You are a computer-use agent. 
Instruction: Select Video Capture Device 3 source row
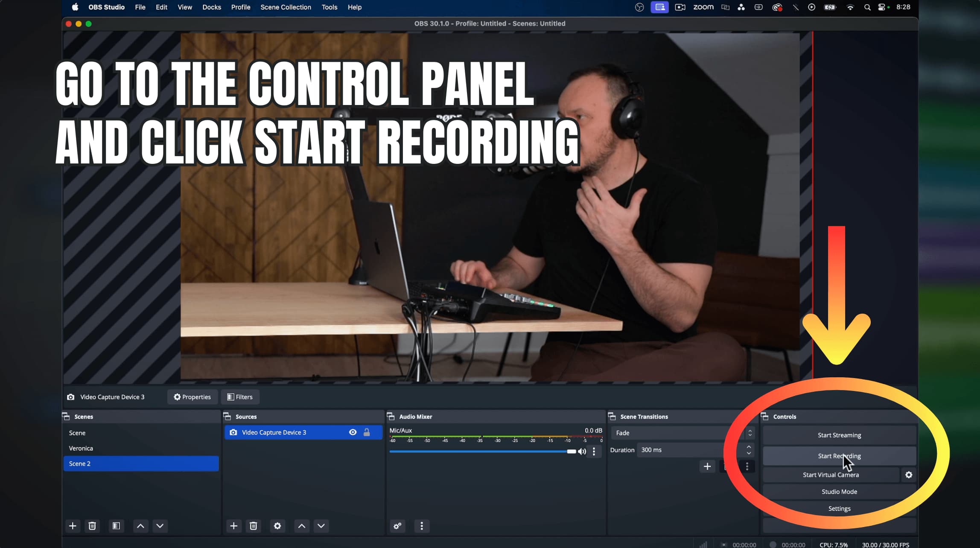point(303,432)
